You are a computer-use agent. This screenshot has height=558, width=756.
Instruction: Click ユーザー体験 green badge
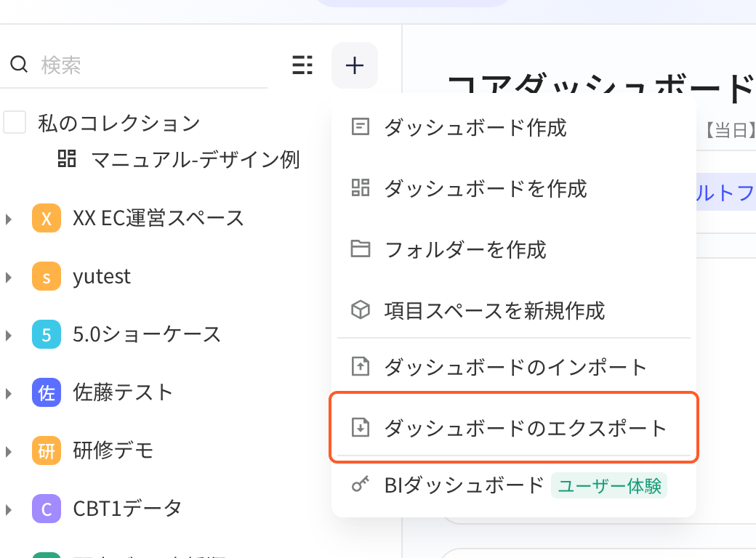(x=609, y=486)
